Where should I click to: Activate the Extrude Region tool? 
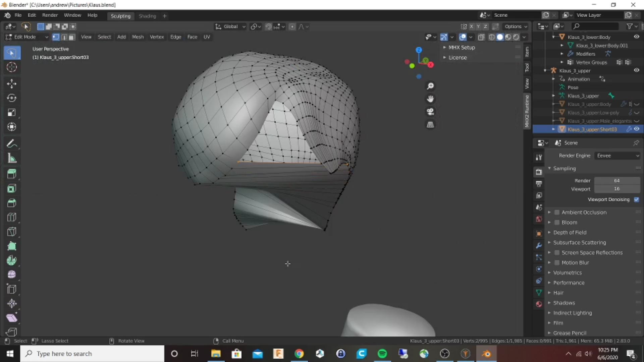12,173
